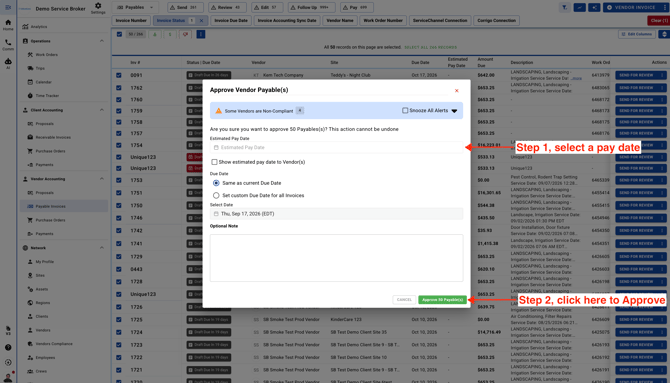Remove the Invoice Status filter with X
The image size is (670, 383).
(x=201, y=21)
